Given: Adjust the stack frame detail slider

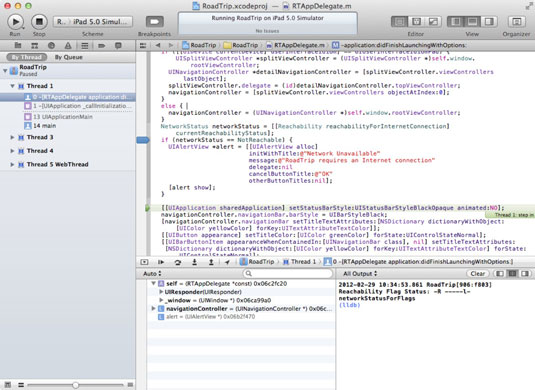Looking at the screenshot, I should [x=75, y=385].
